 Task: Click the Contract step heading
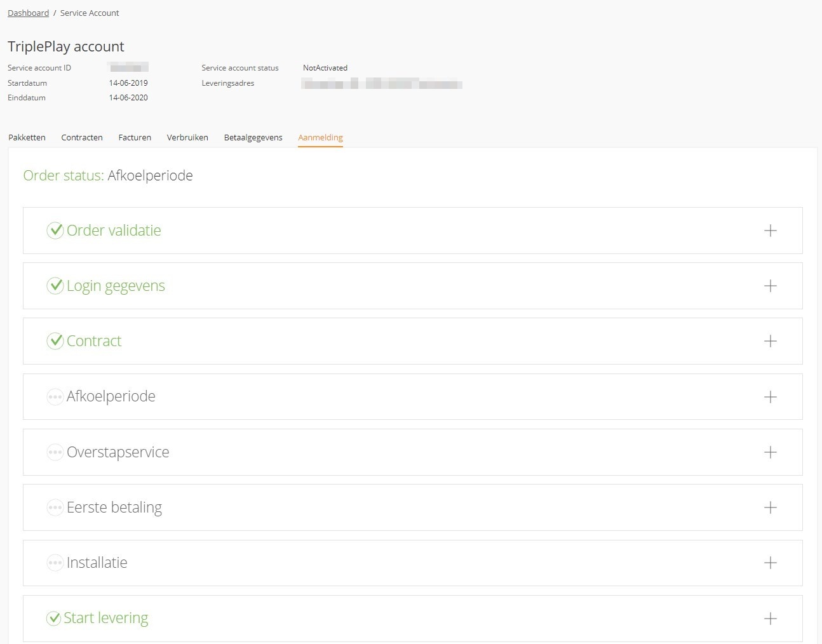[94, 341]
